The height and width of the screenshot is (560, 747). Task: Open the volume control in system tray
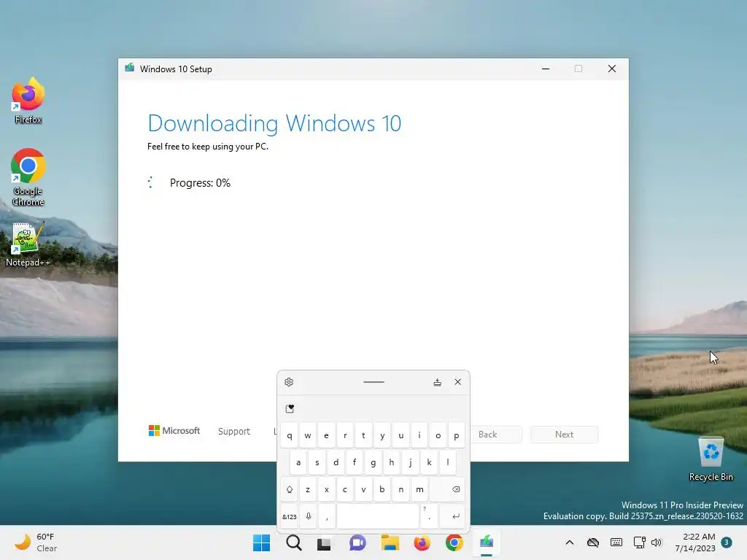[x=657, y=542]
